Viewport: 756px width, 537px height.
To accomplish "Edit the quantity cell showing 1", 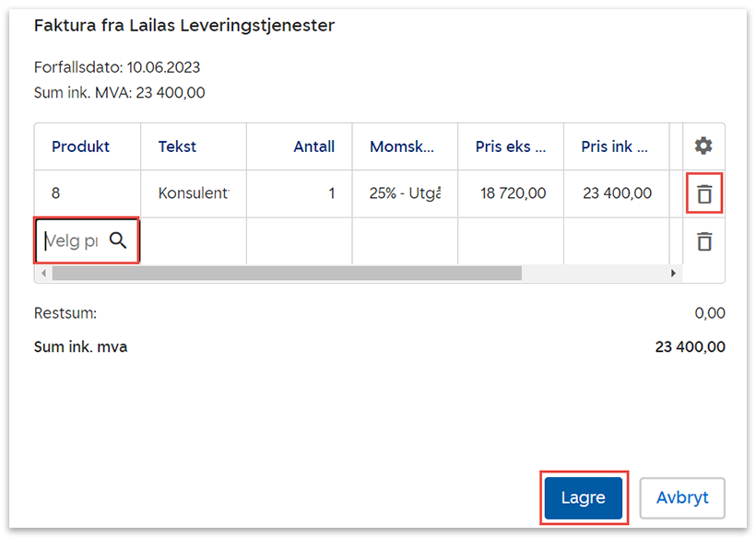I will (x=300, y=194).
